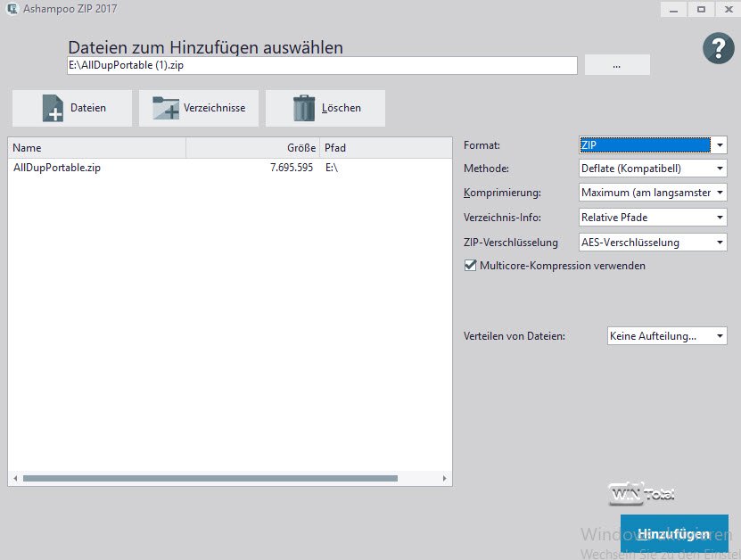Click the archive path input field
This screenshot has height=560, width=741.
[x=322, y=66]
